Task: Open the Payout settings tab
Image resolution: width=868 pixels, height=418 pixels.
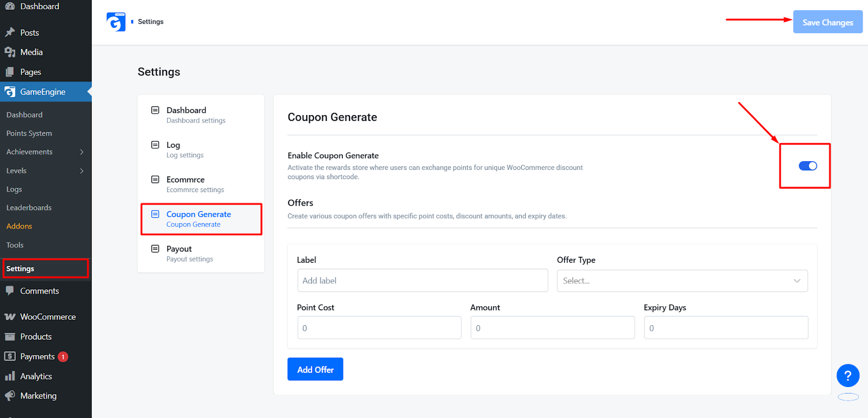Action: (x=201, y=254)
